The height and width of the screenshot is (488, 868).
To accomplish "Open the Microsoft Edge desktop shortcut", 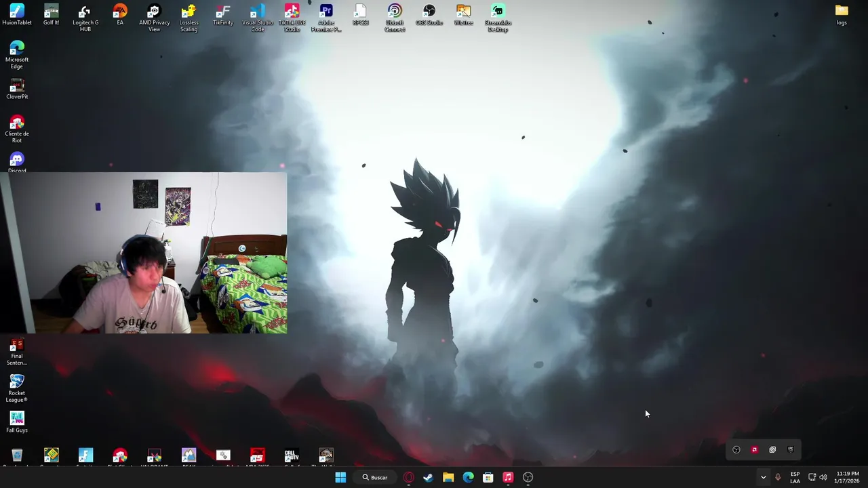I will pos(17,55).
